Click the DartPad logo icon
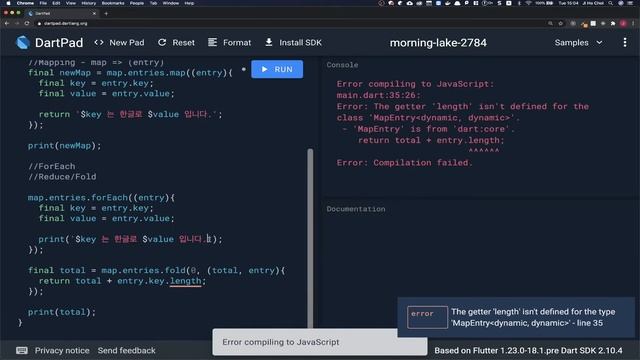Screen dimensions: 640x360 (x=23, y=42)
